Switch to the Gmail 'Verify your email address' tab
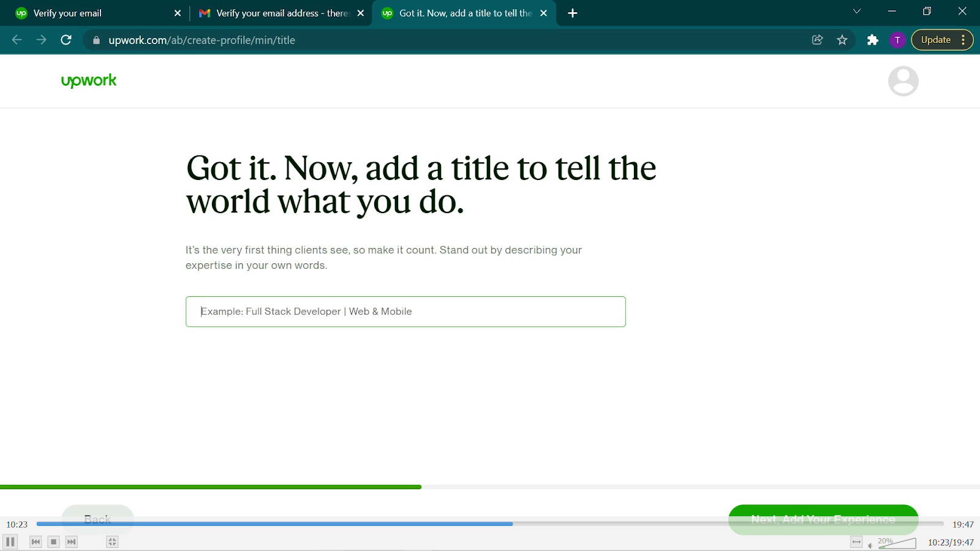 click(282, 13)
